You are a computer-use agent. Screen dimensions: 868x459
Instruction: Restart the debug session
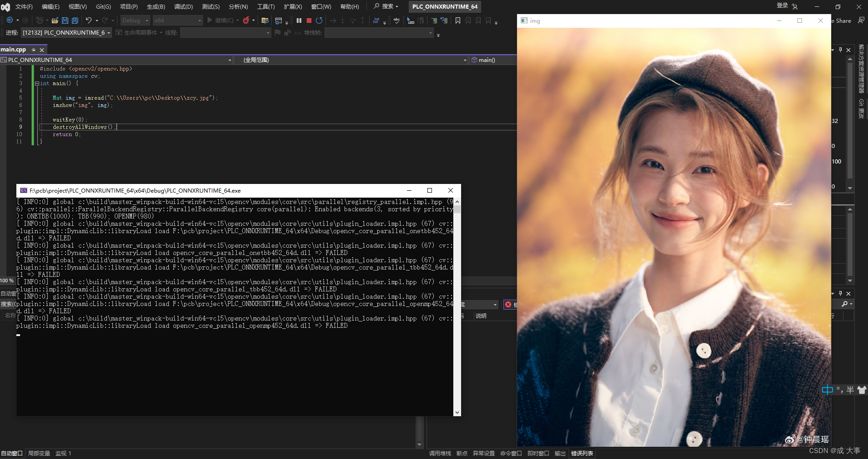point(319,20)
